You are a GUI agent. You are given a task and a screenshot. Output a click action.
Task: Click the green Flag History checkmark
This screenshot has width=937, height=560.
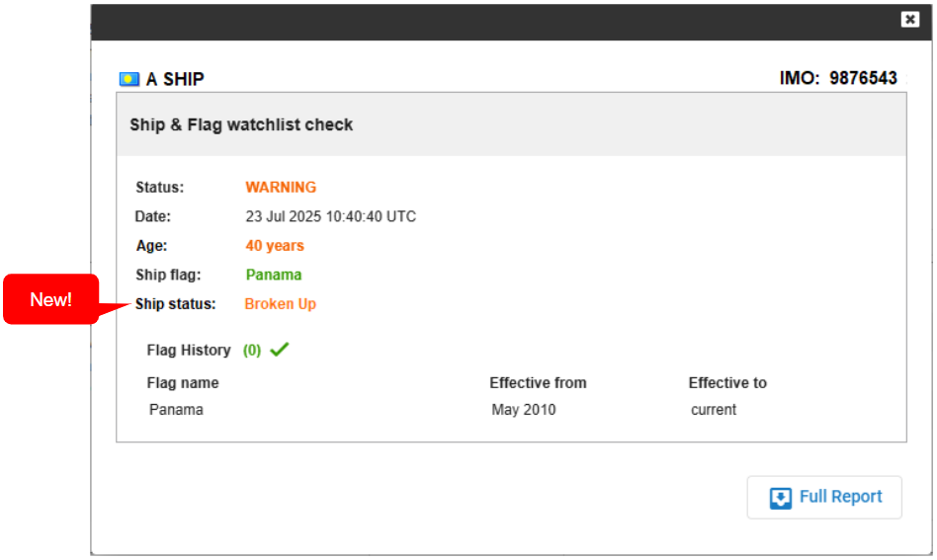click(x=279, y=350)
